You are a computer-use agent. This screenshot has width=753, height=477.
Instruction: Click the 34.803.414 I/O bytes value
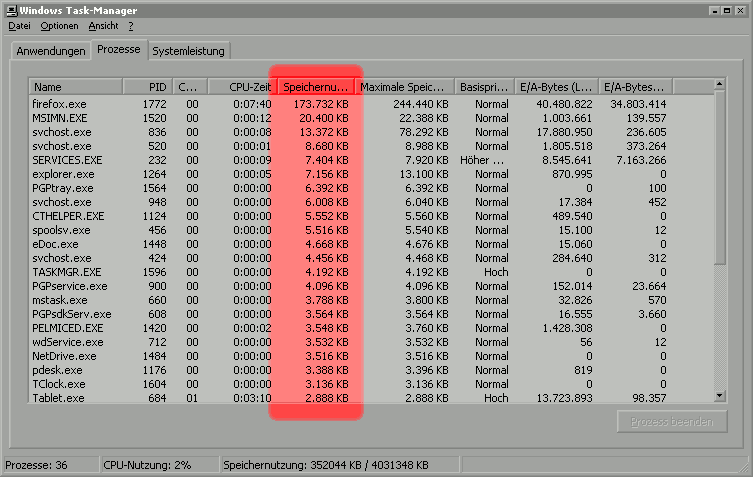click(x=638, y=104)
